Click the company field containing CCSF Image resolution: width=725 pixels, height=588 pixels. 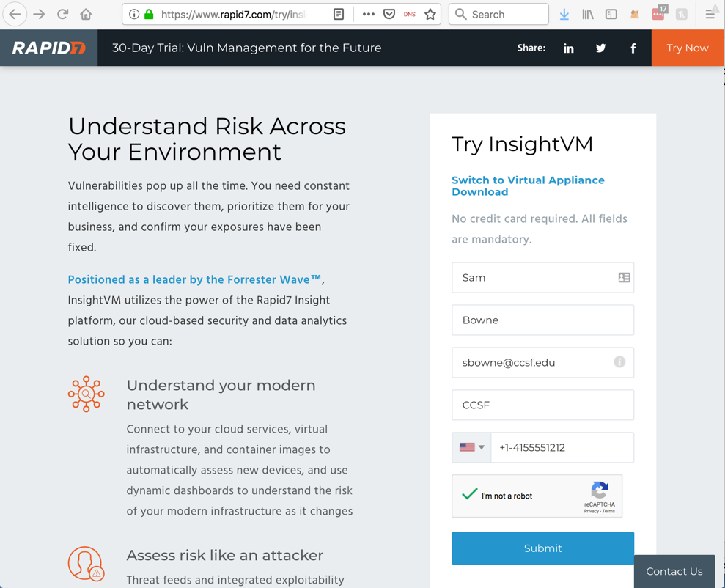(542, 405)
